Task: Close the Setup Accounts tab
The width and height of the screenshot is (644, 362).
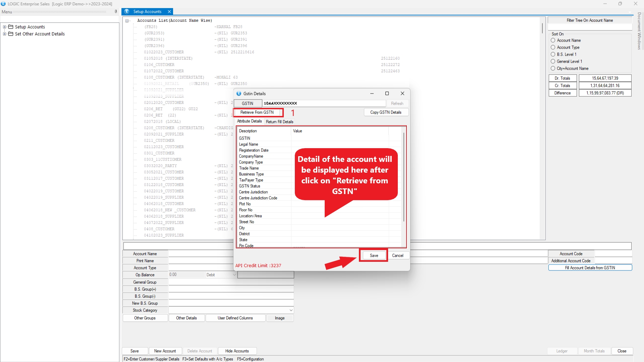Action: 169,12
